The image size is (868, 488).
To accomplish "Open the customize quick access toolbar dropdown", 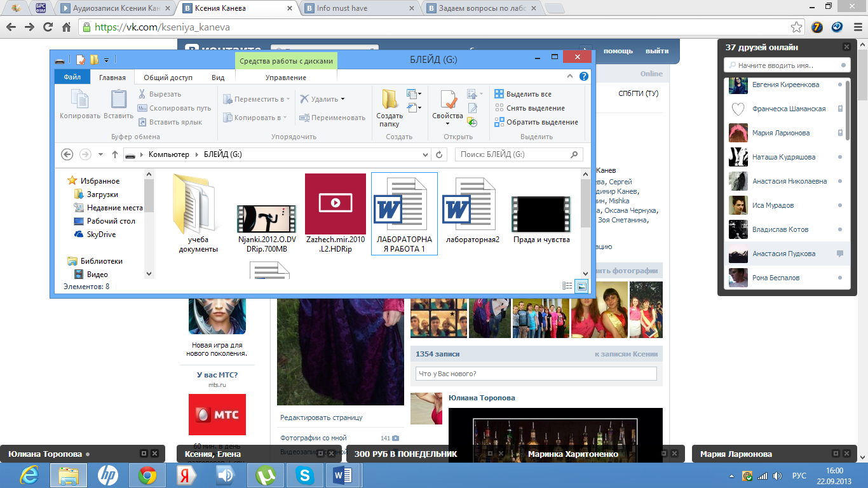I will tap(106, 60).
